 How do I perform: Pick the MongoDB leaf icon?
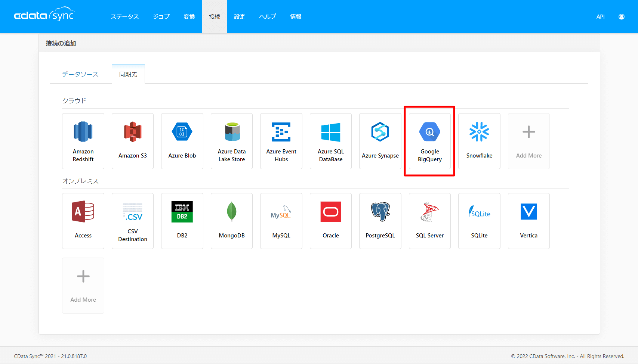coord(232,212)
